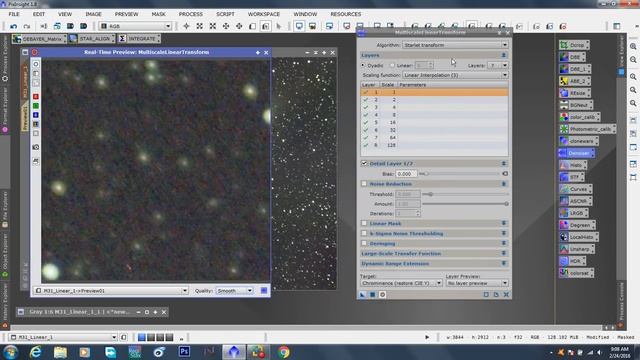Click the Undo toolbar icon

coord(14,26)
